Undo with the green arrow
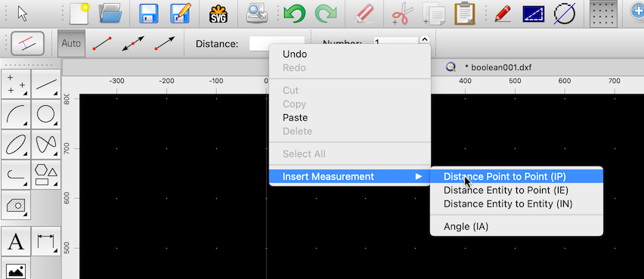The width and height of the screenshot is (644, 279). click(x=294, y=14)
